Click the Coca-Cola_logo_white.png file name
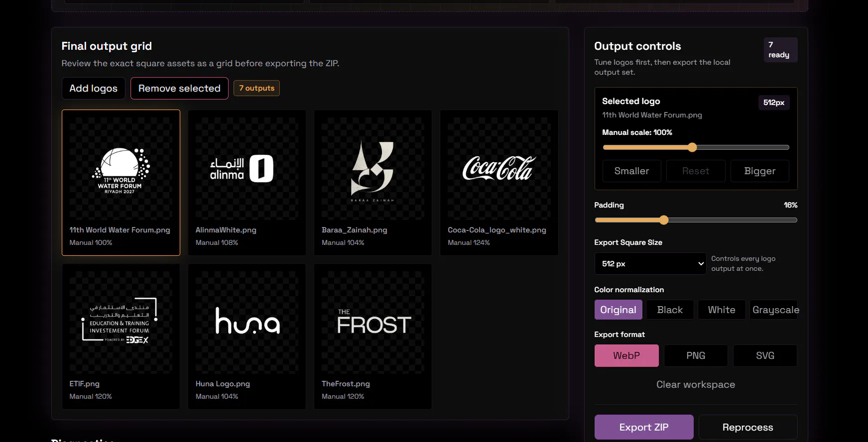Screen dimensions: 868x442 click(497, 230)
